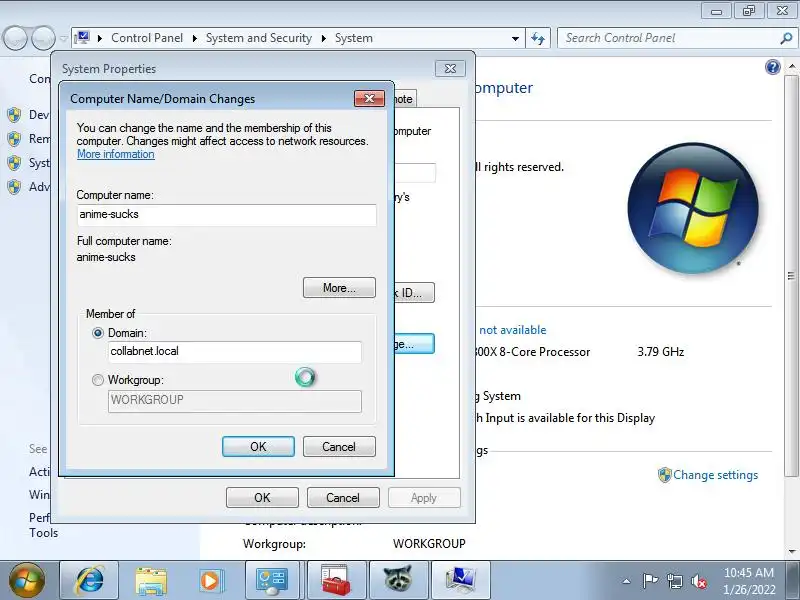Go back with the navigation back arrow
The image size is (800, 600).
tap(15, 38)
